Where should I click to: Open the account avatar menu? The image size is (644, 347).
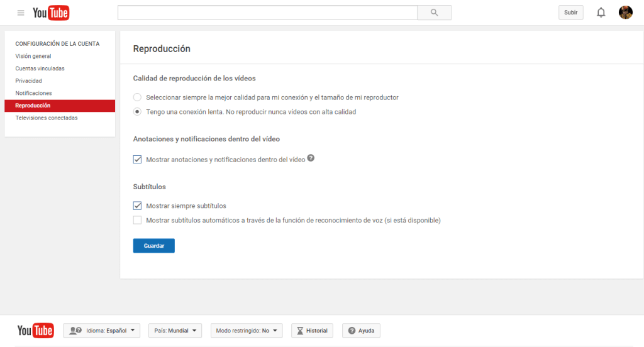[626, 13]
